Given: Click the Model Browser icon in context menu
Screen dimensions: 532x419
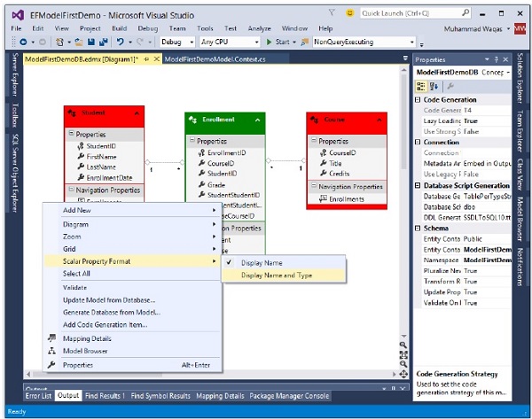Looking at the screenshot, I should point(54,351).
